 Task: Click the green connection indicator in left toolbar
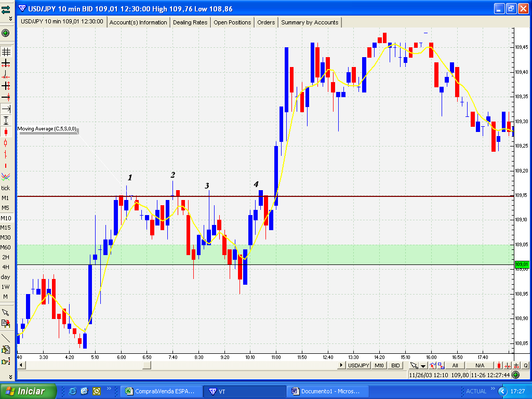point(5,33)
